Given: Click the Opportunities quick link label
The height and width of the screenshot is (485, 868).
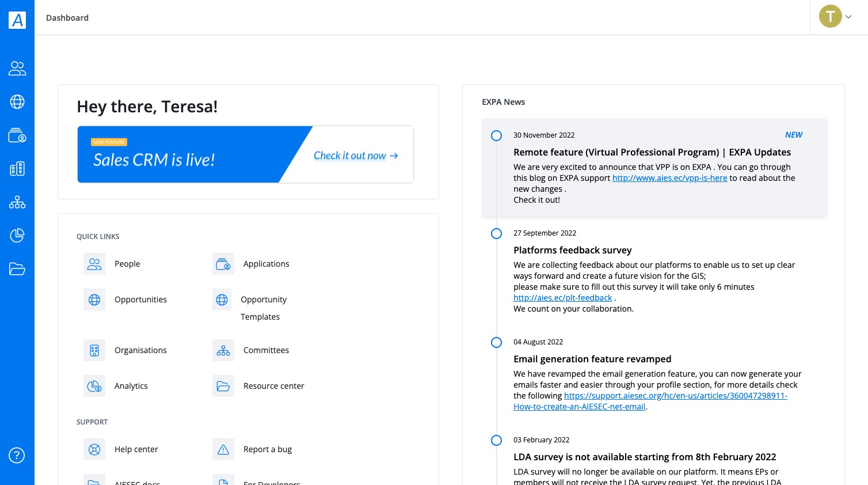Looking at the screenshot, I should 140,300.
